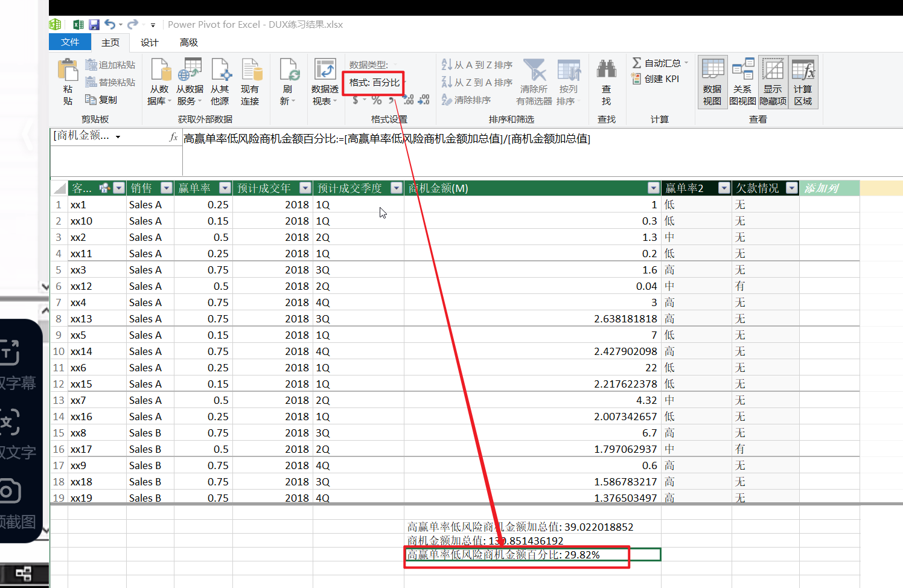Switch to the 设计 (Design) tab
The height and width of the screenshot is (588, 903).
pos(149,42)
